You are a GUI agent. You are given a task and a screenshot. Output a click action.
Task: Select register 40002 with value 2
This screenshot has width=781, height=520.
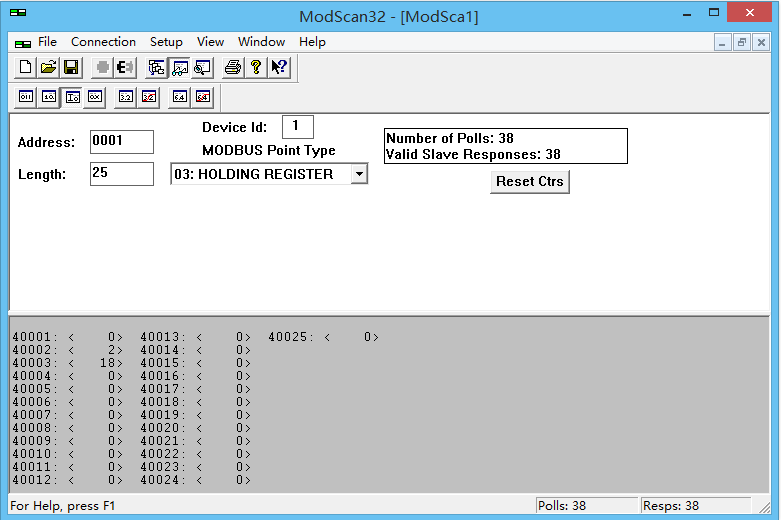point(68,350)
